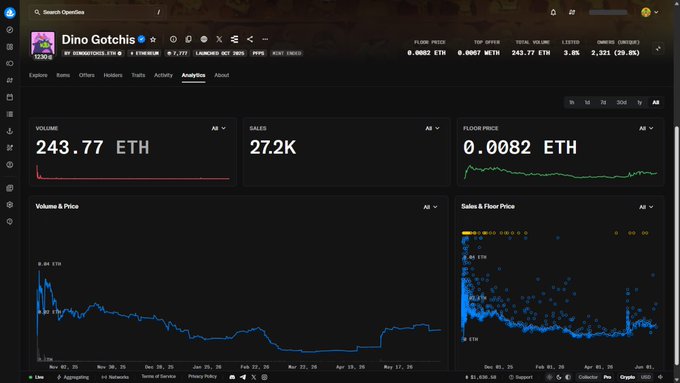680x383 pixels.
Task: Select the 1h time range
Action: 572,102
